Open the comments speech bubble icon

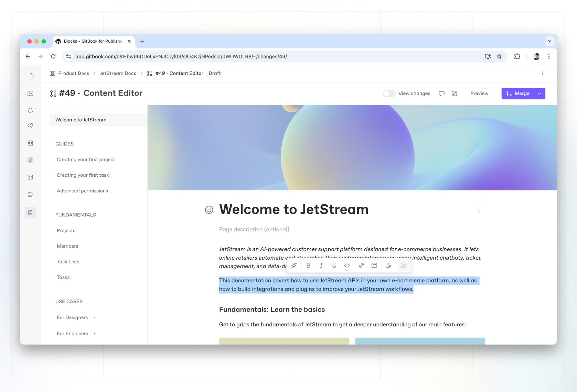[441, 94]
